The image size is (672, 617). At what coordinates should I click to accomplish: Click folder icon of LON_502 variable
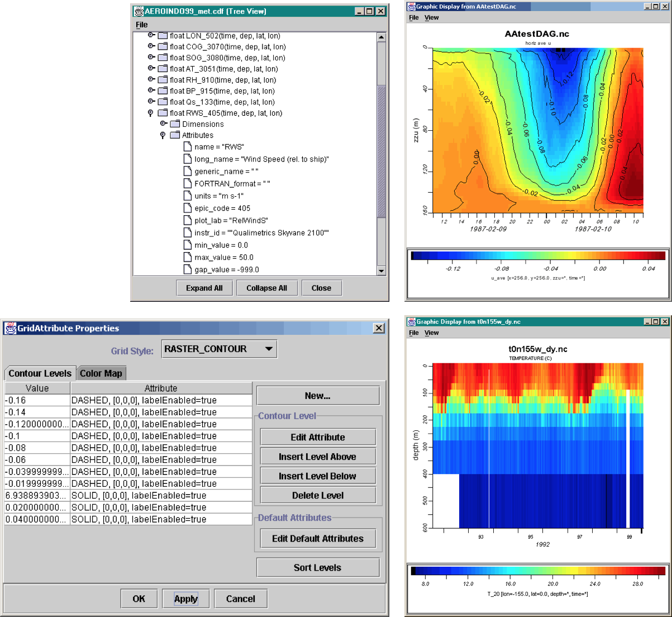click(x=163, y=36)
